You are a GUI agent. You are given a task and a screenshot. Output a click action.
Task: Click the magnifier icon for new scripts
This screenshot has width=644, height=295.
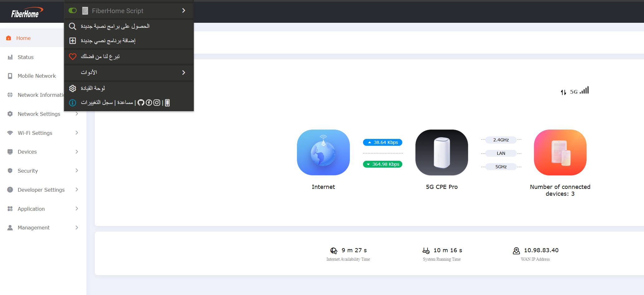(x=72, y=26)
